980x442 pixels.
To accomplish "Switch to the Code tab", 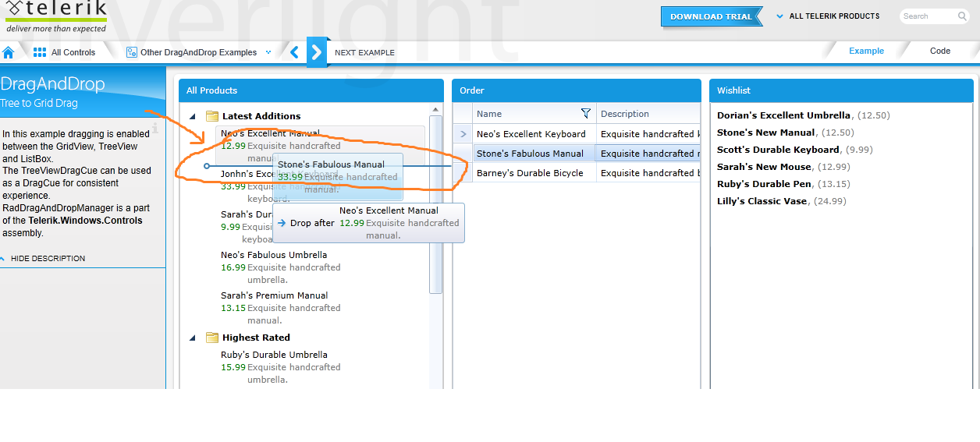I will click(x=940, y=51).
